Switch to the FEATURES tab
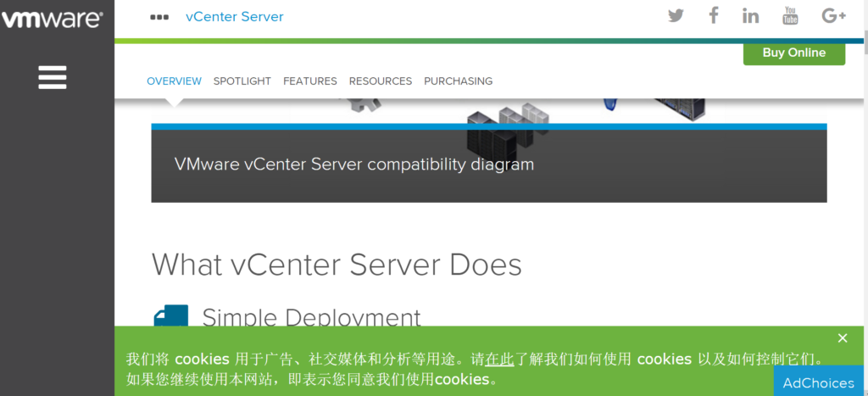 click(x=310, y=81)
